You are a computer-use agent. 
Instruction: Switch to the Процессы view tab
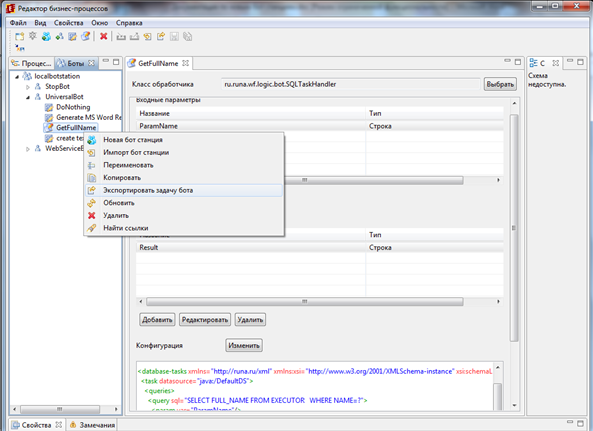click(x=32, y=63)
